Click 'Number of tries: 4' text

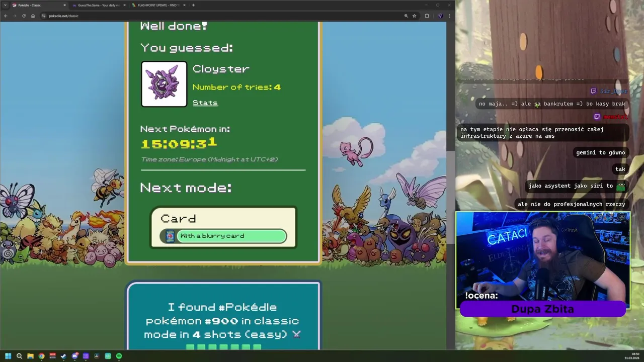pos(236,87)
